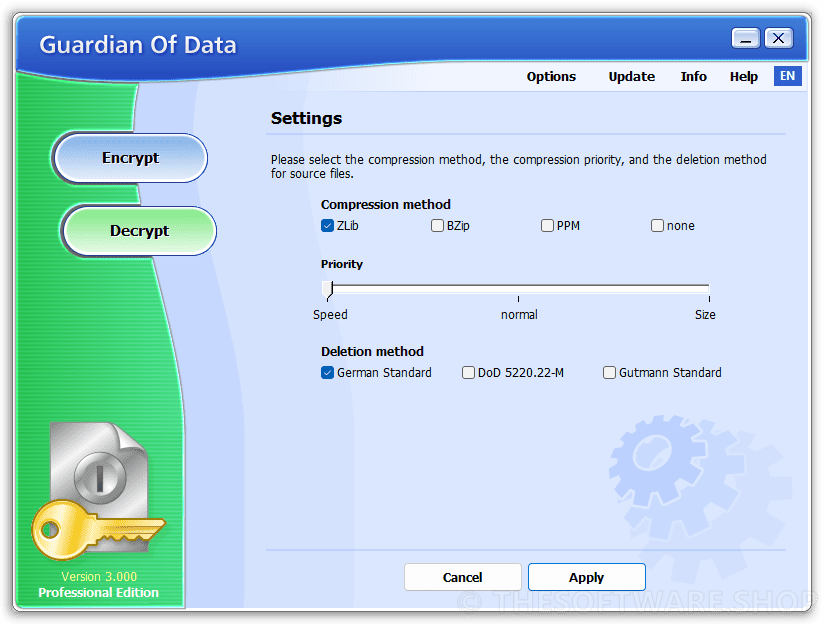Select BZip compression method
Viewport: 824px width, 624px height.
coord(437,226)
